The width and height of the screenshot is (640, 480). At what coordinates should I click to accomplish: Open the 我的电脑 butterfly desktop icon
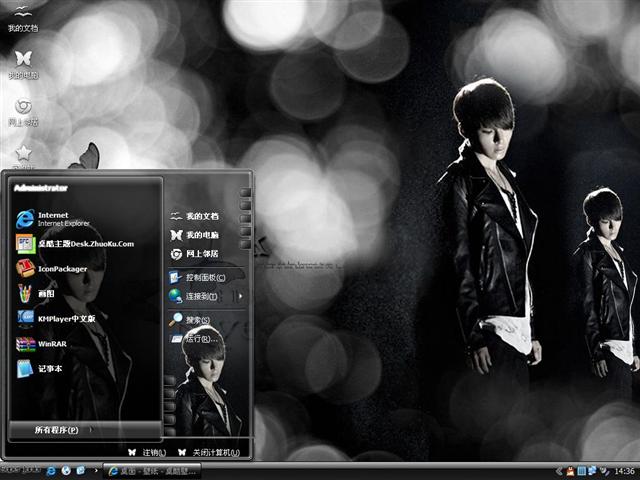23,64
